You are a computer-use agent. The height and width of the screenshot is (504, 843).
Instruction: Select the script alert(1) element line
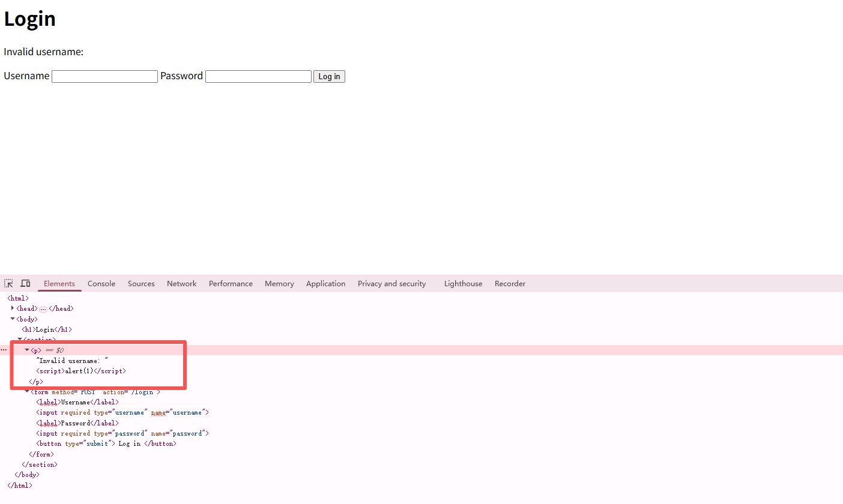(x=81, y=371)
